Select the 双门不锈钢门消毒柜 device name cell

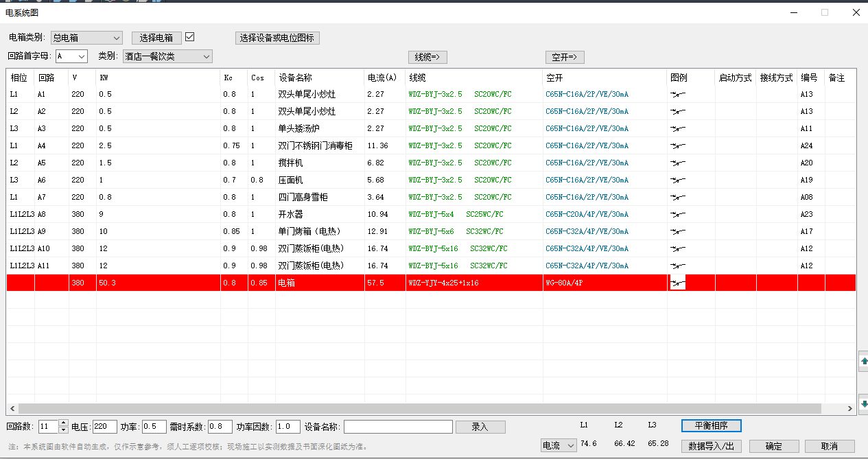tap(319, 145)
